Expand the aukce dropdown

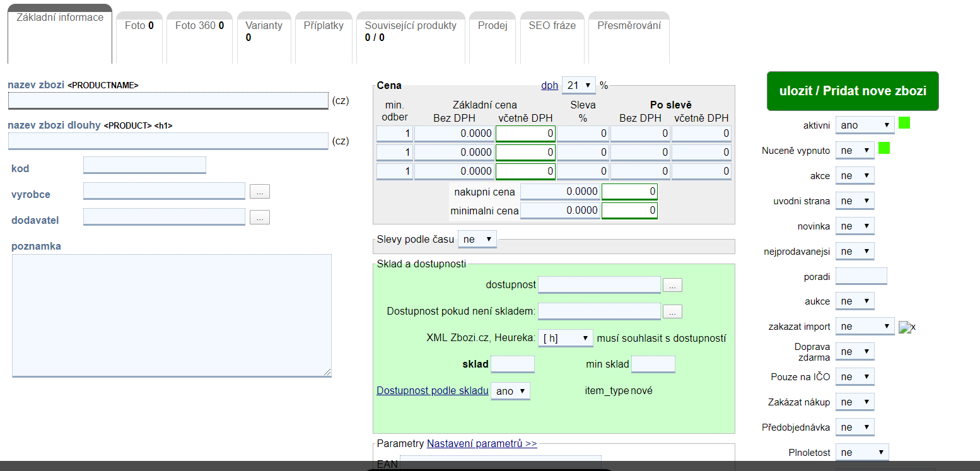coord(855,301)
